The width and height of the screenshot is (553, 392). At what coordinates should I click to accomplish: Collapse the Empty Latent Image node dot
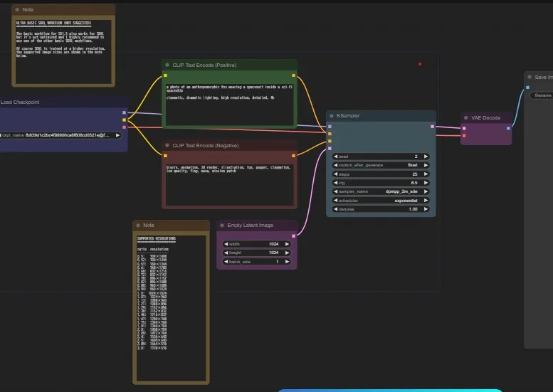click(x=221, y=226)
